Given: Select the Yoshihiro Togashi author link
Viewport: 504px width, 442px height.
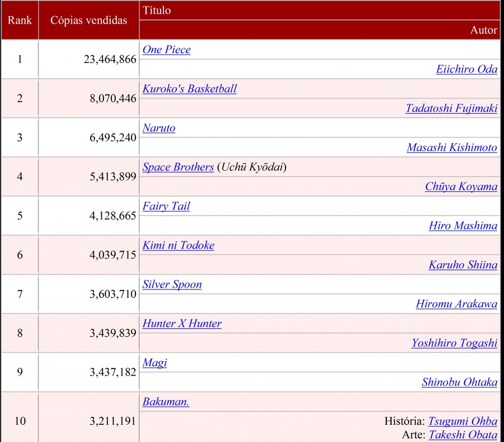Looking at the screenshot, I should (454, 343).
